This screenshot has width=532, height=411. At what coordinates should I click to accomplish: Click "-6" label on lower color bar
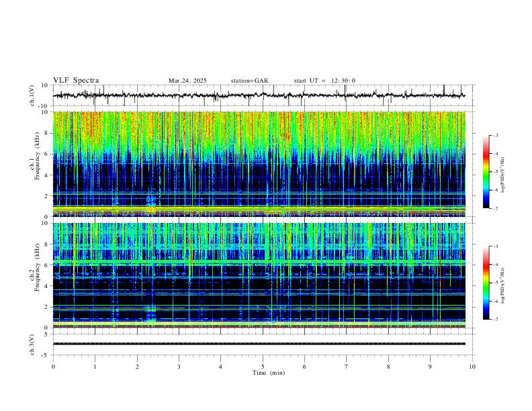496,301
